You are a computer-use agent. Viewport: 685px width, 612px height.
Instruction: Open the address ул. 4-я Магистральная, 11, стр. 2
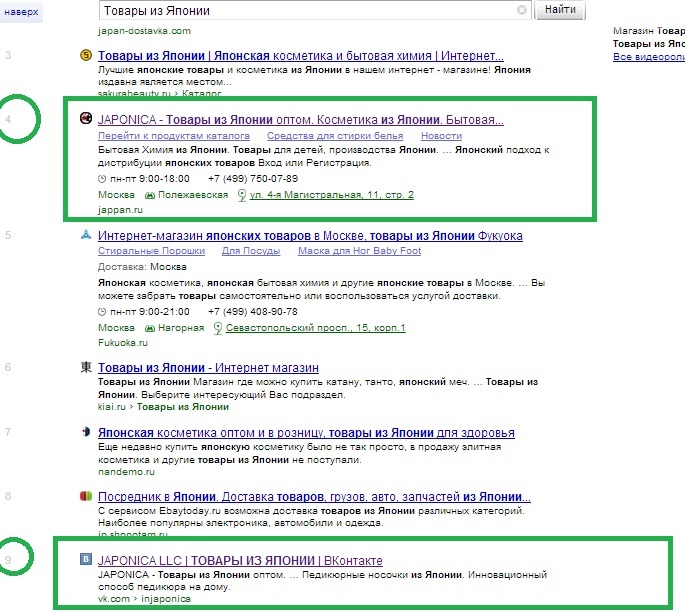[x=332, y=195]
